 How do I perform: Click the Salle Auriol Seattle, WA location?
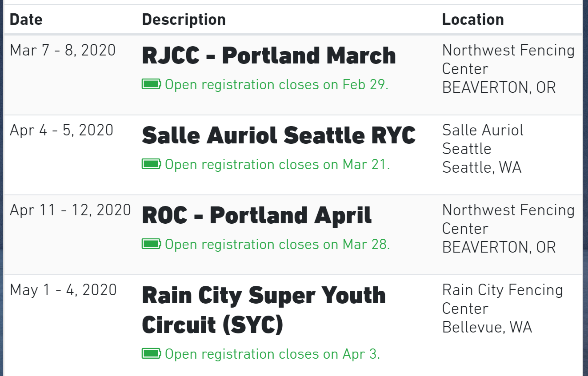click(x=483, y=149)
